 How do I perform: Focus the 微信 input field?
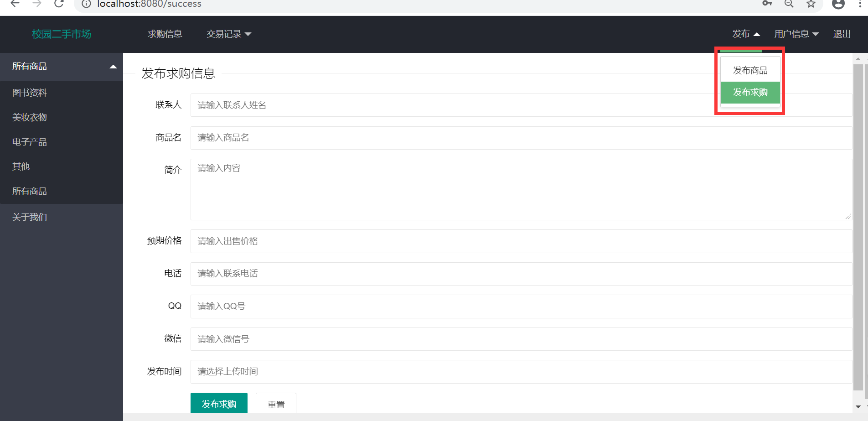click(521, 339)
